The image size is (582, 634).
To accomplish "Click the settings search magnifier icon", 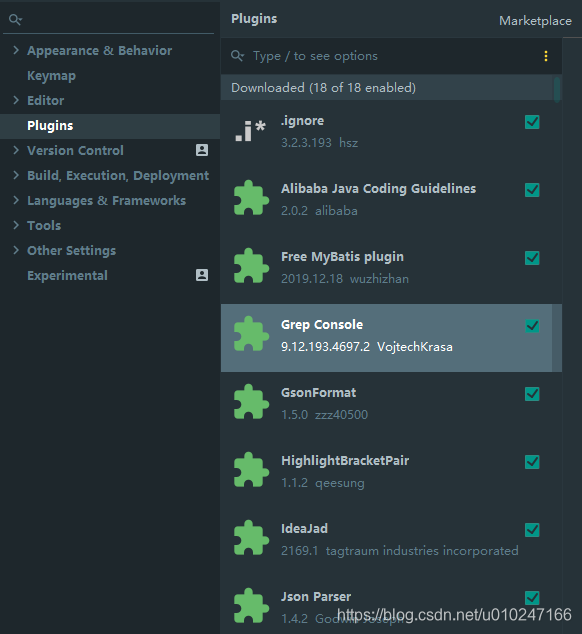I will click(x=15, y=19).
